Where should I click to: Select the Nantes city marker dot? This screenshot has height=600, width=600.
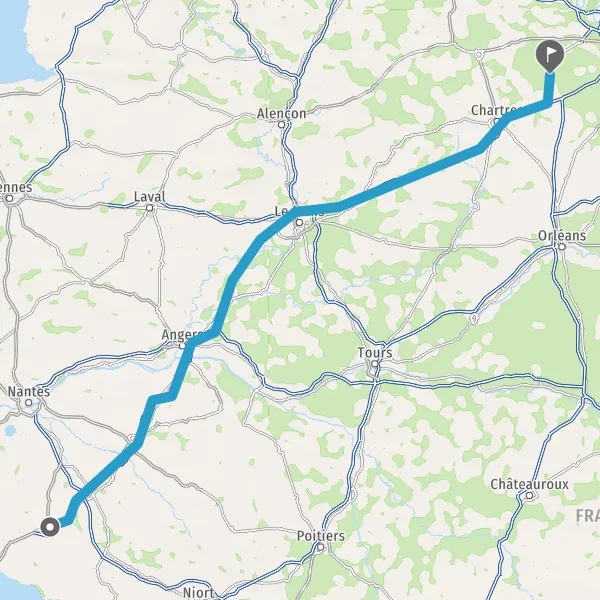pyautogui.click(x=29, y=403)
